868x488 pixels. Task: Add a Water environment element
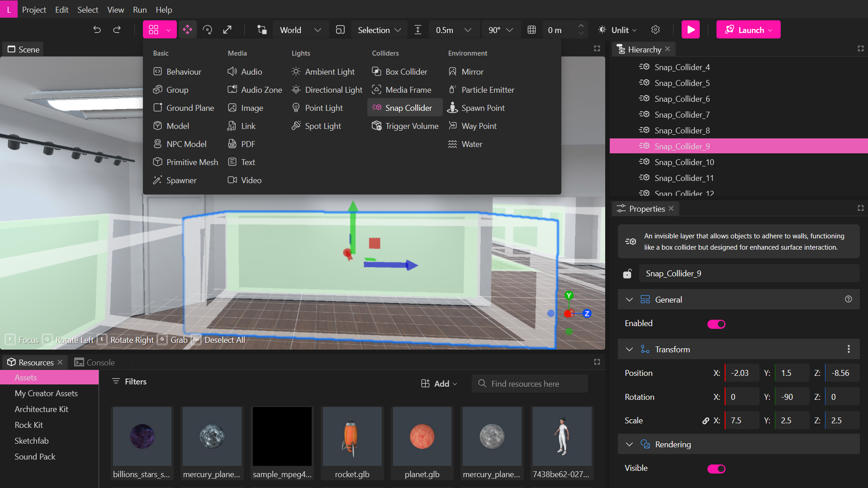click(x=465, y=144)
